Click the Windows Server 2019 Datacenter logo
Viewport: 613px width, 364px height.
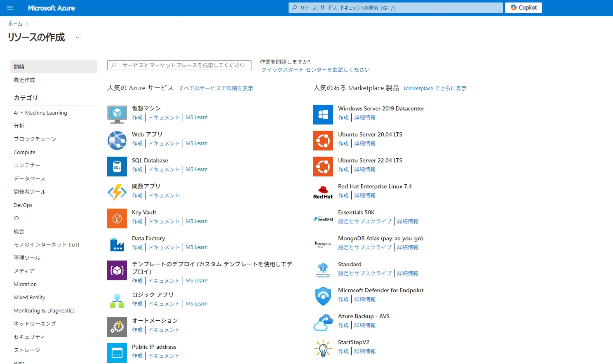(x=323, y=115)
